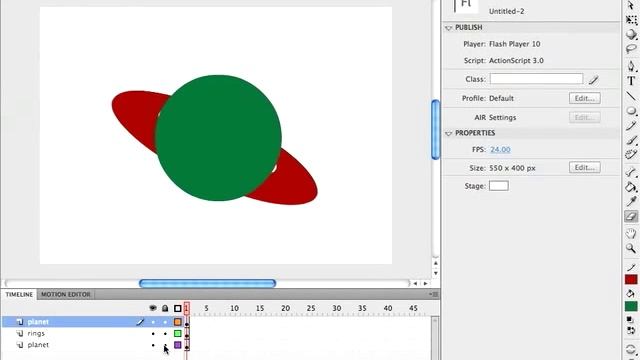
Task: Select the Text tool
Action: [631, 81]
